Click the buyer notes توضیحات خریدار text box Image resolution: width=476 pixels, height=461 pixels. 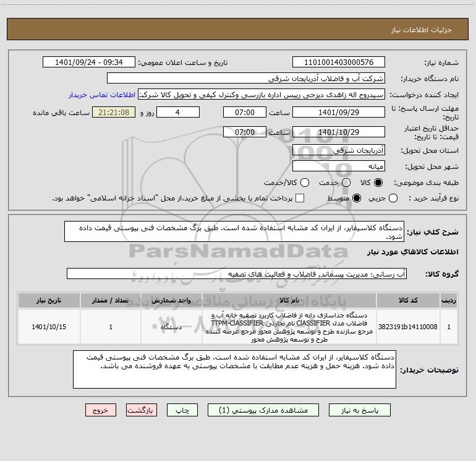(x=234, y=369)
